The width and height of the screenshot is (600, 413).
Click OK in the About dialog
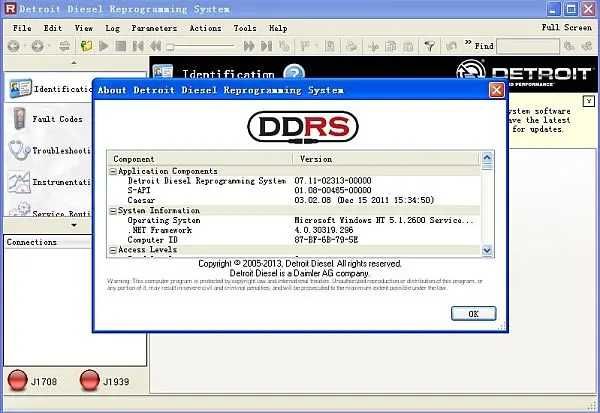point(473,313)
